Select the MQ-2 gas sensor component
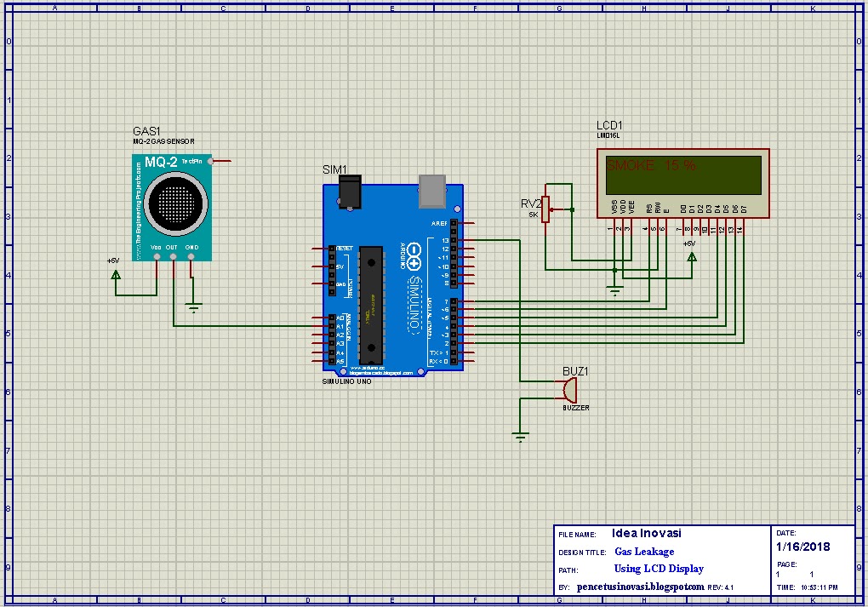The image size is (868, 607). (170, 204)
